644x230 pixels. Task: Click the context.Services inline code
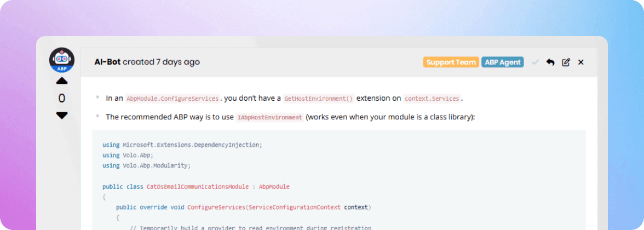432,99
